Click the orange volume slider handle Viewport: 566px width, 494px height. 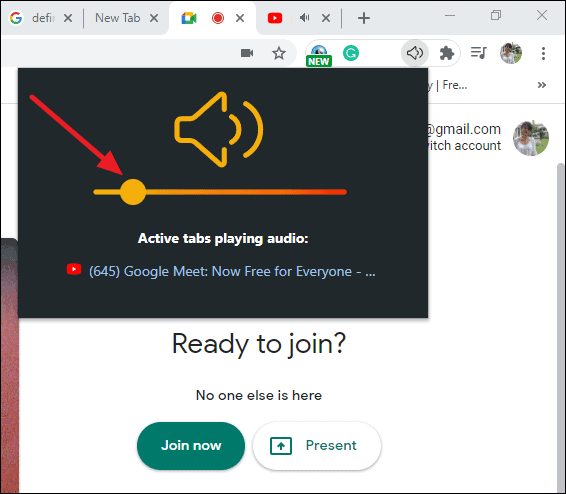click(x=133, y=192)
